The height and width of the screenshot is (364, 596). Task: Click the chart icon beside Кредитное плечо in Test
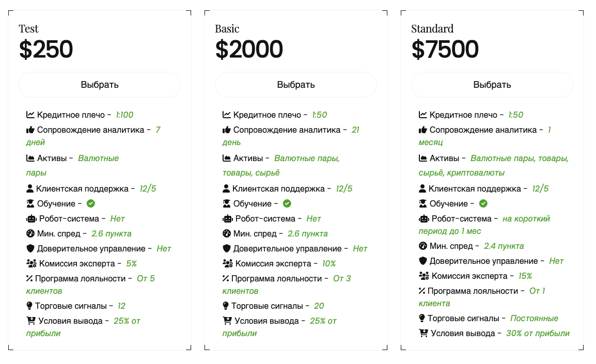[30, 115]
